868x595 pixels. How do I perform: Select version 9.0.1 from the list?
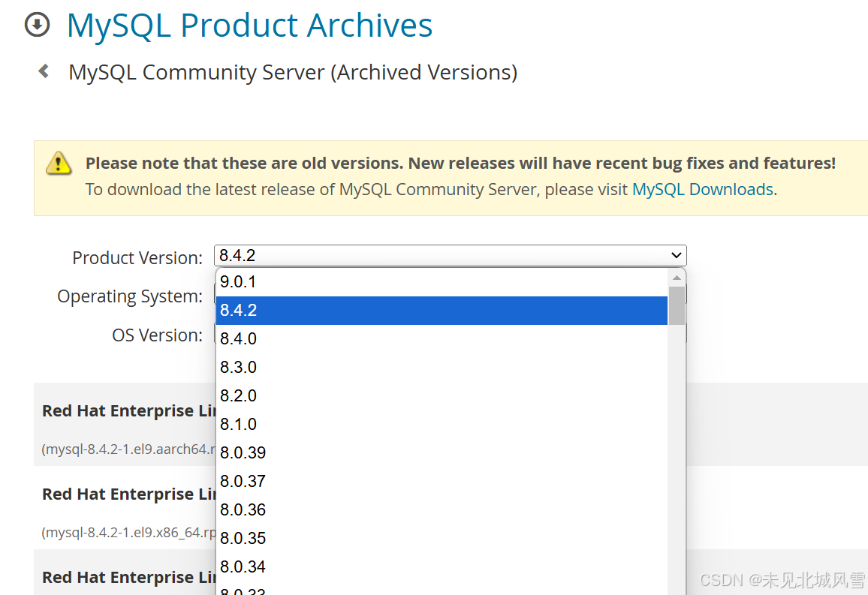(442, 282)
